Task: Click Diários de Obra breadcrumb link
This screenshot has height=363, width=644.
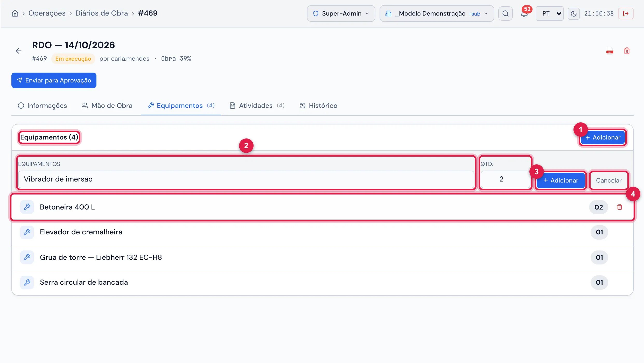Action: click(x=102, y=13)
